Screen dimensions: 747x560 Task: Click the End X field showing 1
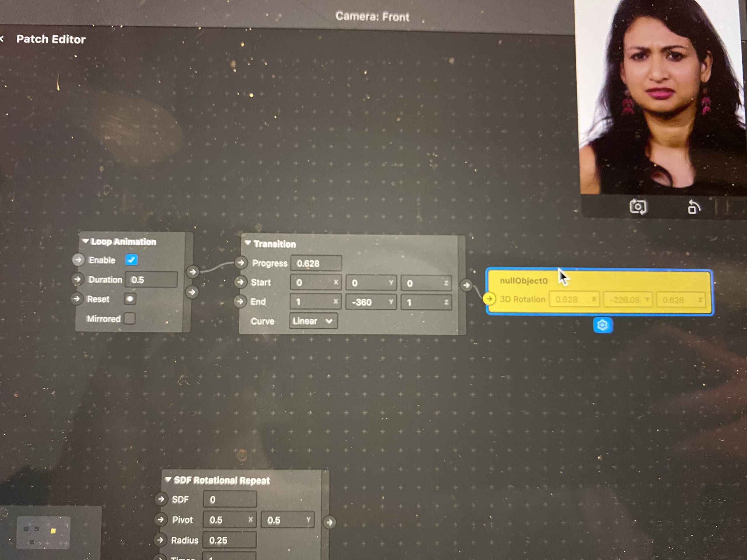point(315,302)
